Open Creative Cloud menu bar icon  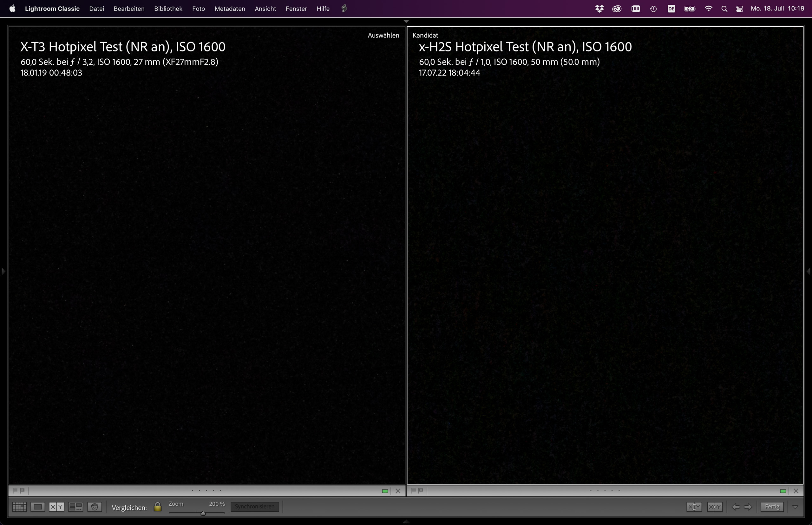[x=617, y=9]
